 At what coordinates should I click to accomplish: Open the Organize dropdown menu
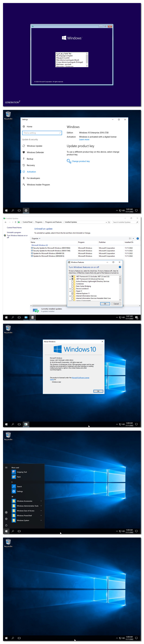click(36, 238)
